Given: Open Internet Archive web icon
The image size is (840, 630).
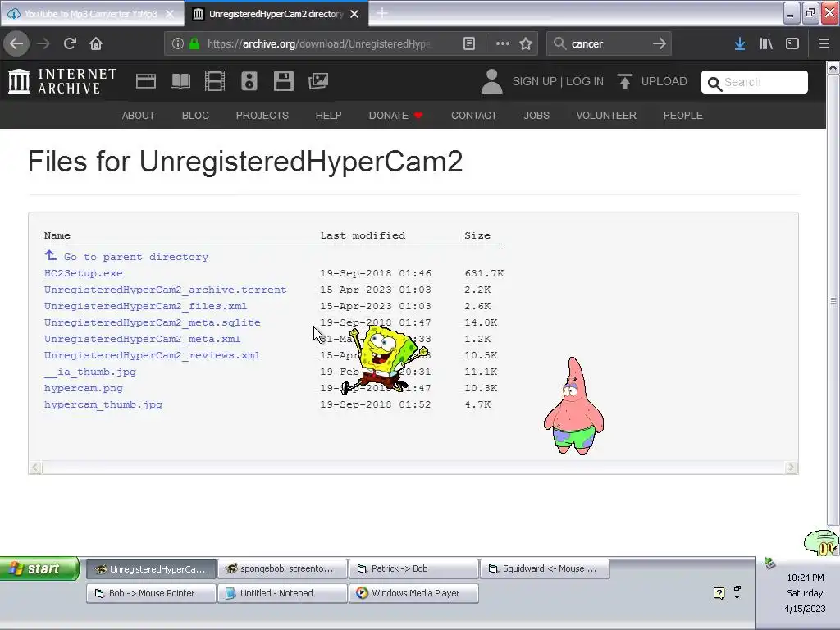Looking at the screenshot, I should click(x=146, y=81).
